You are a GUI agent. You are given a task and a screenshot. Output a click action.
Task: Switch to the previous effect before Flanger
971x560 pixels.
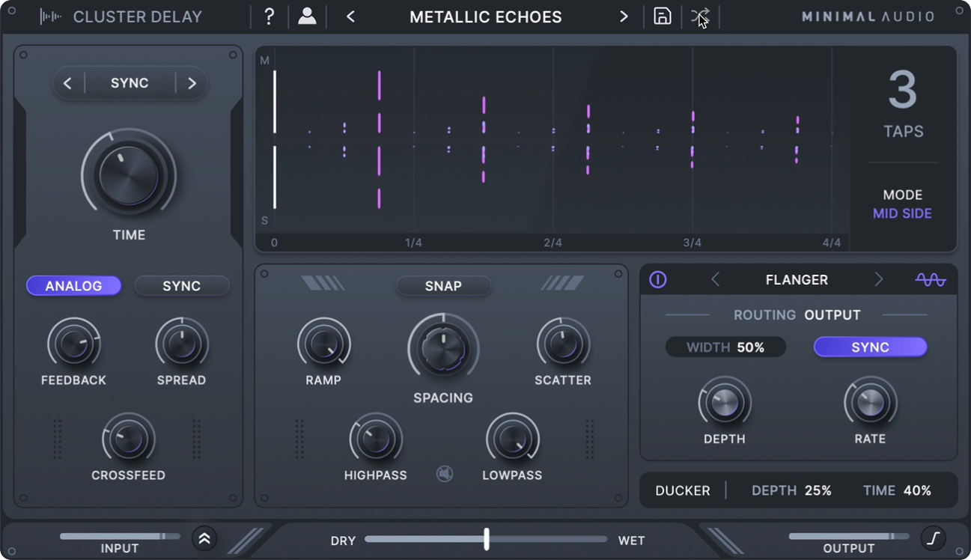pos(715,279)
